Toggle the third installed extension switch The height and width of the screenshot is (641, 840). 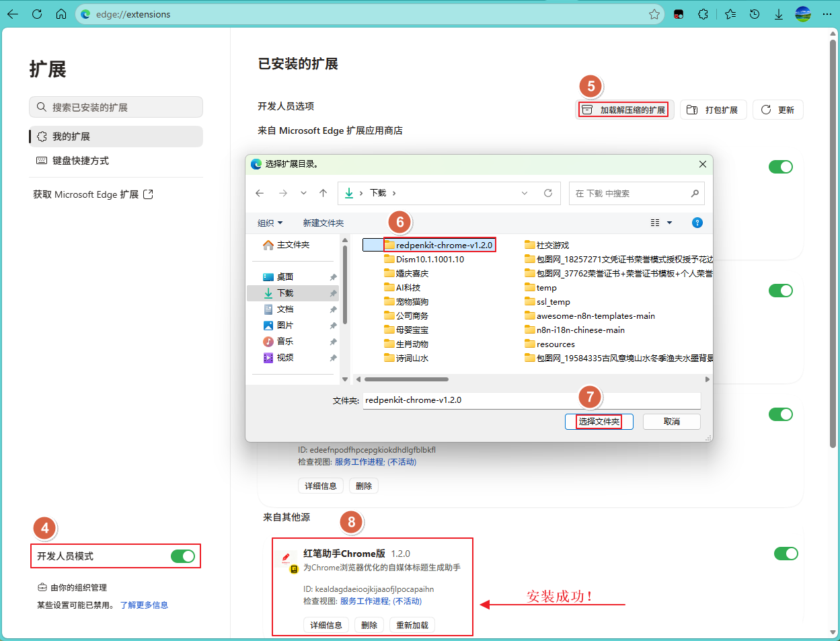tap(781, 414)
